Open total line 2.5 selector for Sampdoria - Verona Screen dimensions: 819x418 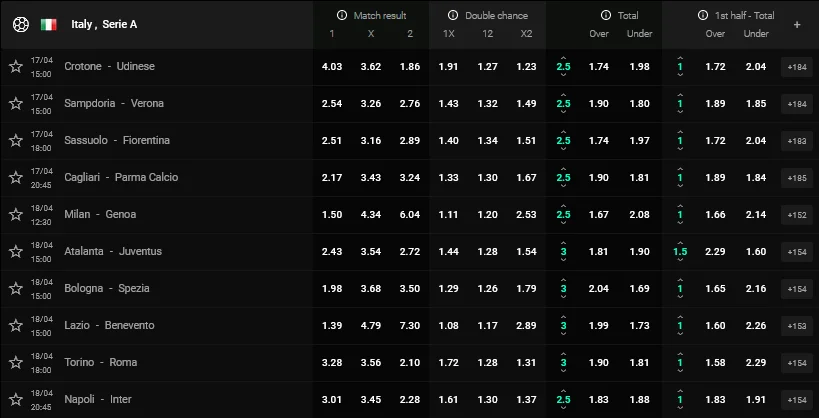pyautogui.click(x=563, y=103)
